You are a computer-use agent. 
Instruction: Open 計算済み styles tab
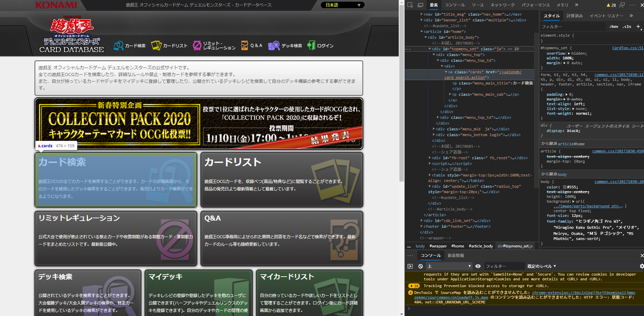click(574, 16)
